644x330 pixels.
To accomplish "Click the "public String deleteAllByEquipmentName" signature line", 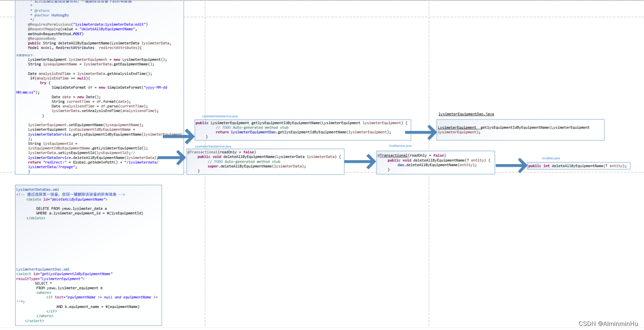I will [100, 43].
